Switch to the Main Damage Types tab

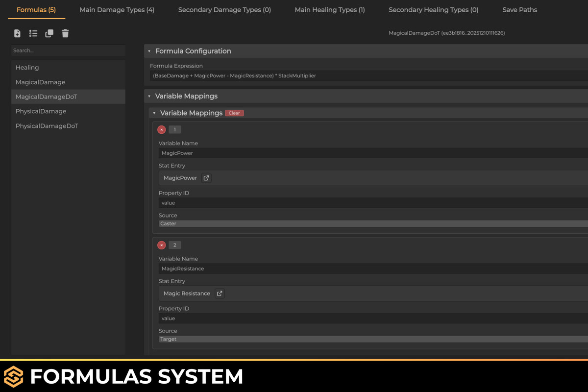click(117, 9)
